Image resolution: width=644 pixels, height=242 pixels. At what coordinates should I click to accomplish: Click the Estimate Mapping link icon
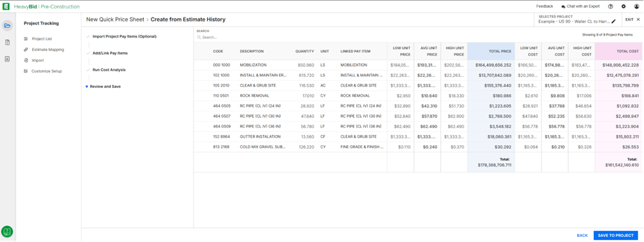click(26, 50)
